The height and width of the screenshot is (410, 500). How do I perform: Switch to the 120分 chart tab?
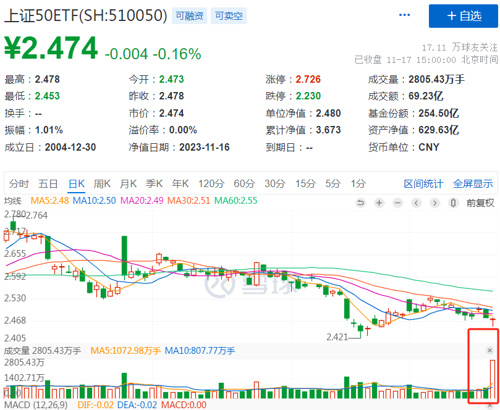point(211,183)
